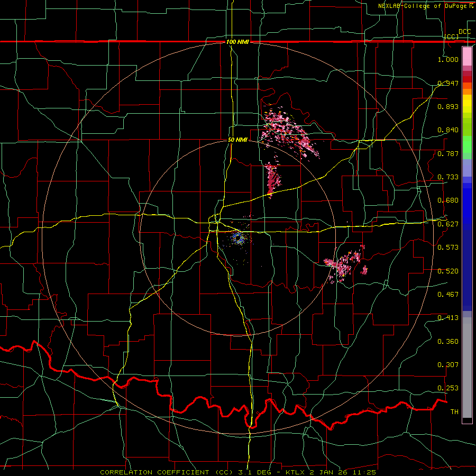This screenshot has width=476, height=476.
Task: Click the 0.573 scale value
Action: click(x=448, y=248)
